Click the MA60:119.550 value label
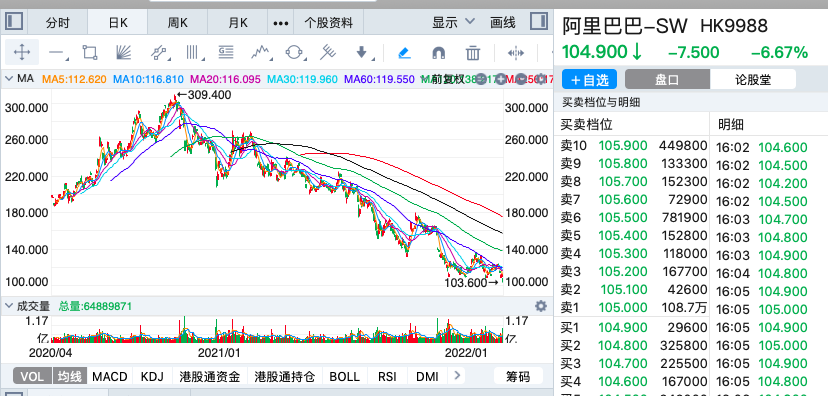 click(380, 79)
